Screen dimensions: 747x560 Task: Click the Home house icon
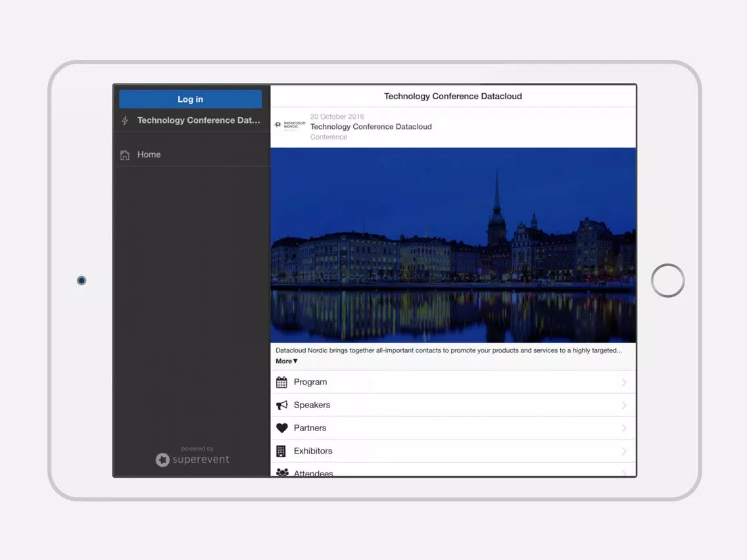125,154
